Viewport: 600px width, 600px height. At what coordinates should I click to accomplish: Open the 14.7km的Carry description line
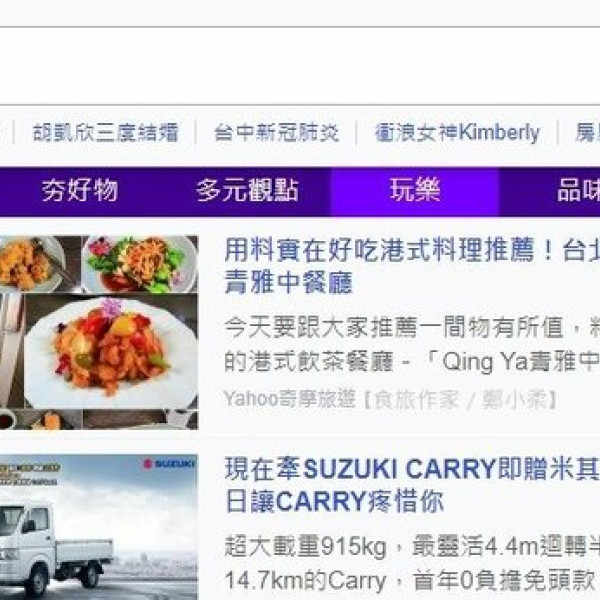pyautogui.click(x=412, y=580)
